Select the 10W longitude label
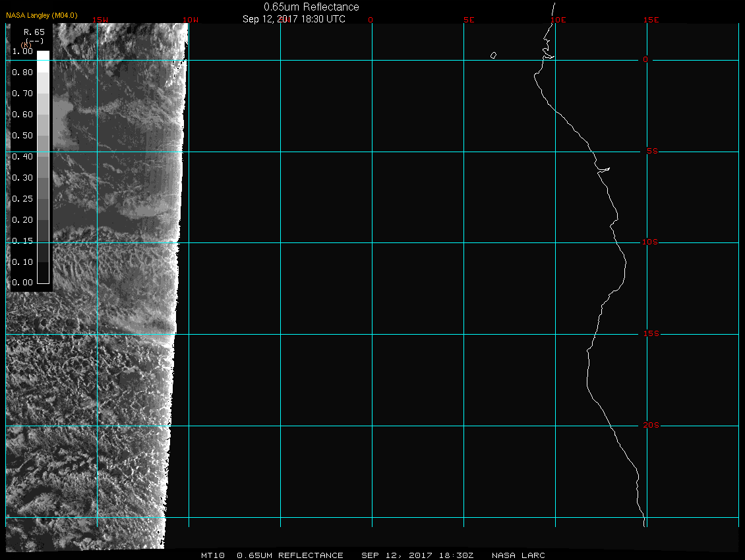The height and width of the screenshot is (560, 745). [191, 20]
